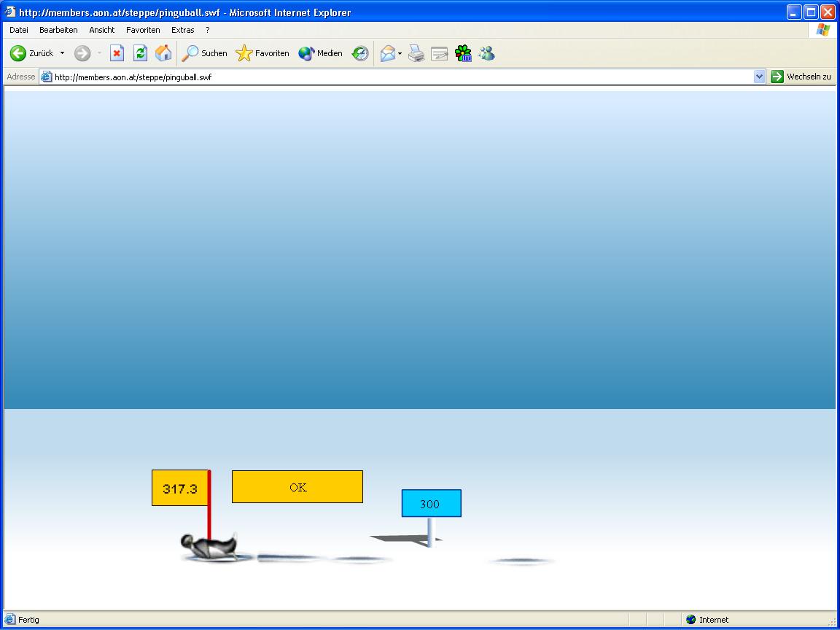Open the Ansicht menu

pyautogui.click(x=102, y=30)
